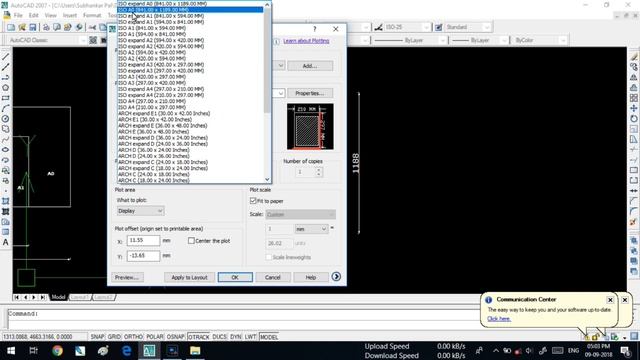The height and width of the screenshot is (360, 640).
Task: Click the Open file toolbar icon
Action: [x=22, y=27]
